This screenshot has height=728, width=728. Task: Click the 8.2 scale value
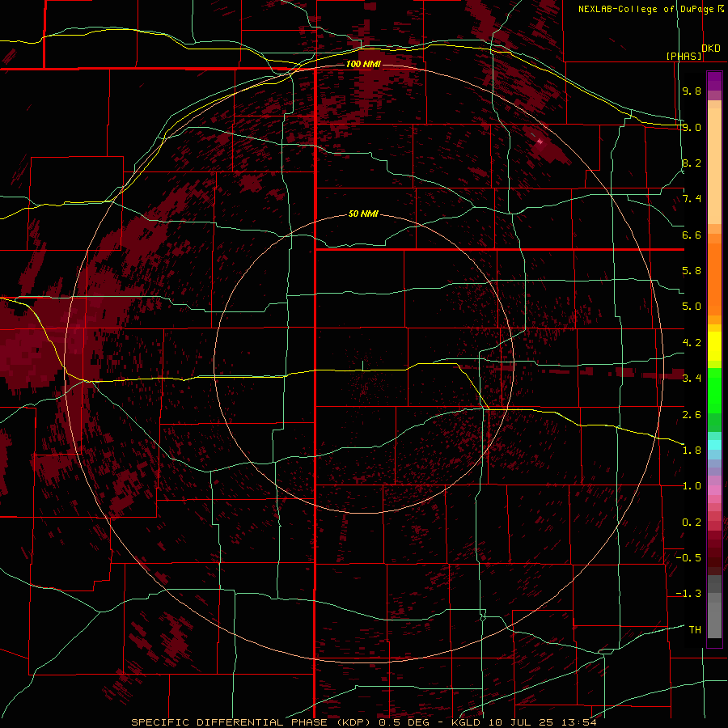pyautogui.click(x=692, y=163)
